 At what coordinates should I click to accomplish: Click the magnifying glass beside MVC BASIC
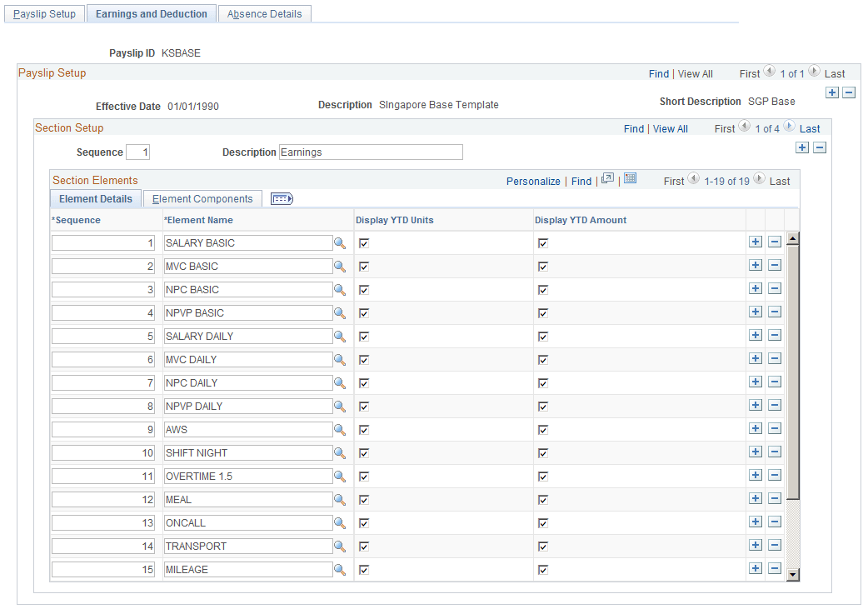coord(338,266)
